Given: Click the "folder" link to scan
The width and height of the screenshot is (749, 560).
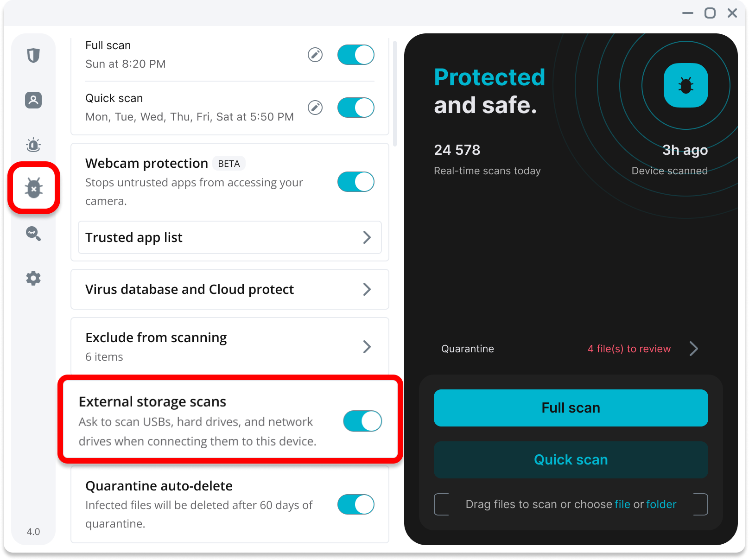Looking at the screenshot, I should [661, 504].
